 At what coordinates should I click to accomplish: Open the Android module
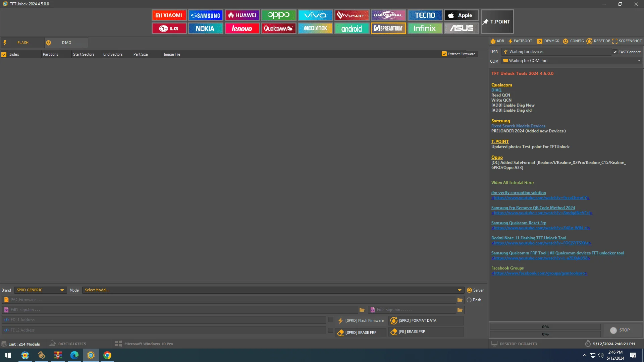tap(352, 28)
